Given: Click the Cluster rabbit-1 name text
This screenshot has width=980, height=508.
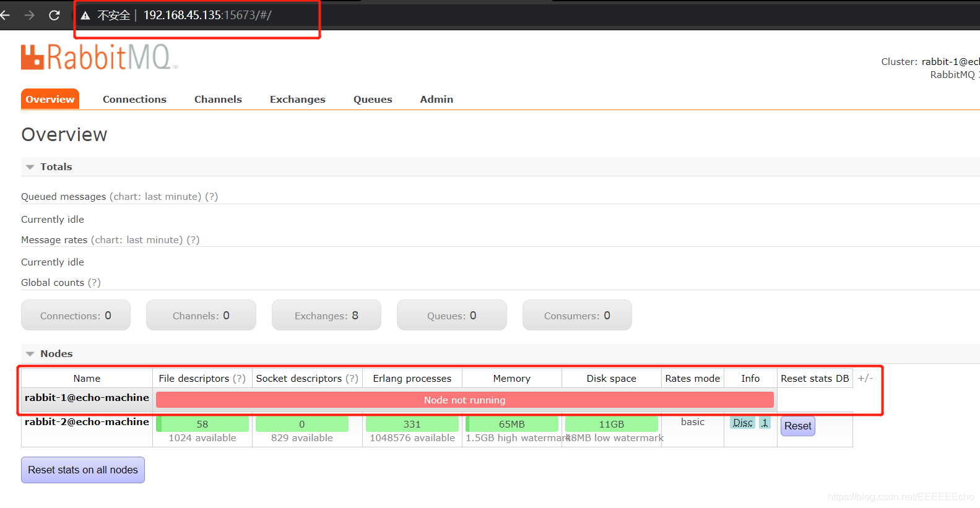Looking at the screenshot, I should point(950,61).
